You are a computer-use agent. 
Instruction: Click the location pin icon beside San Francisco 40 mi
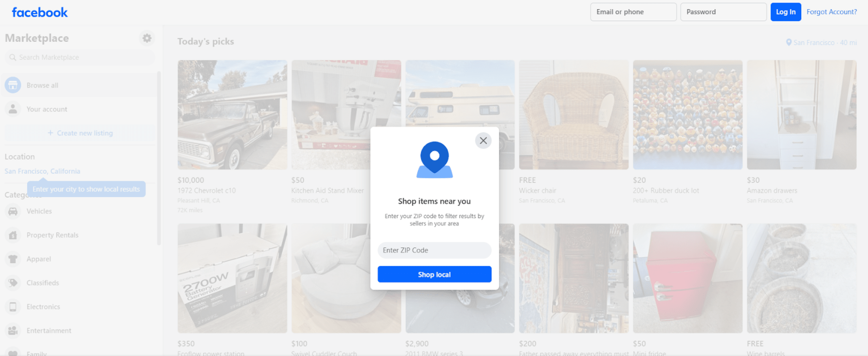pyautogui.click(x=789, y=42)
